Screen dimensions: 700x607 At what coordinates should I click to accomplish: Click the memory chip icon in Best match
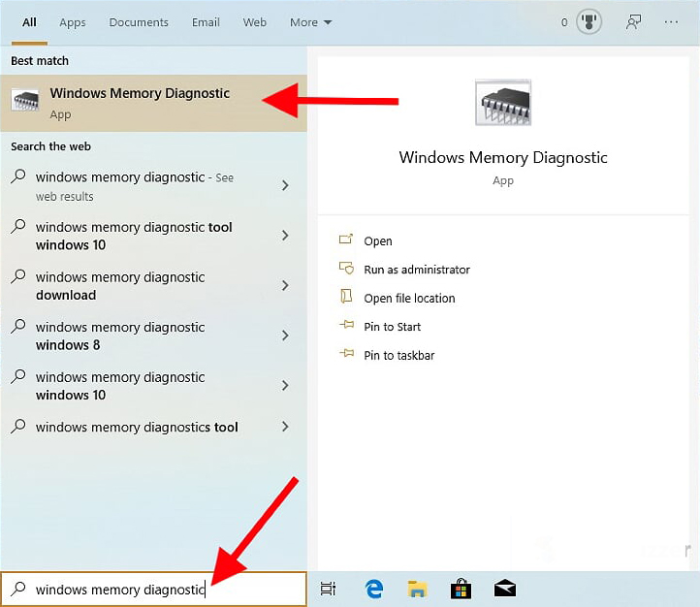(x=25, y=101)
